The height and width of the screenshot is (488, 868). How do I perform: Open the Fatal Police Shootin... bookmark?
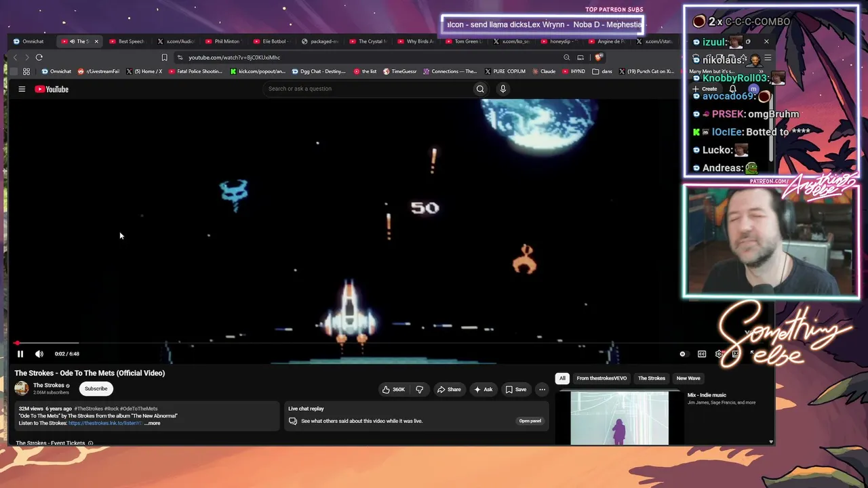tap(195, 71)
